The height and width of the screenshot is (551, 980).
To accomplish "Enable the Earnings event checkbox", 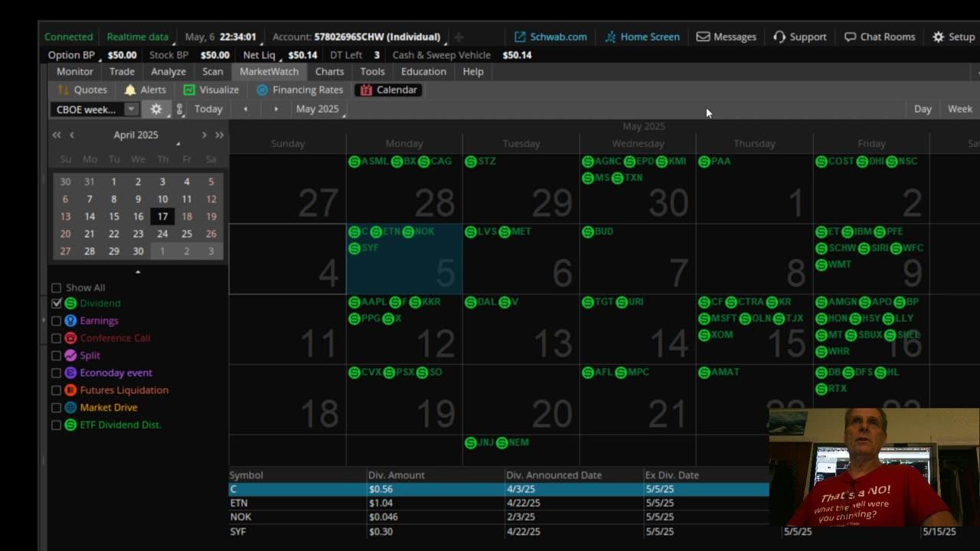I will click(x=56, y=321).
